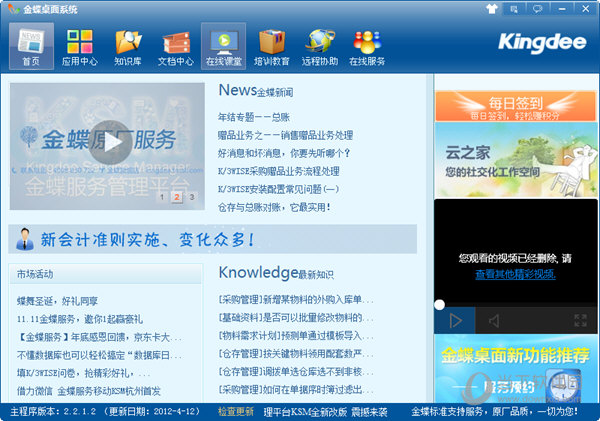Open [采购管理]新增某物料的外购入库单 article

click(x=296, y=299)
